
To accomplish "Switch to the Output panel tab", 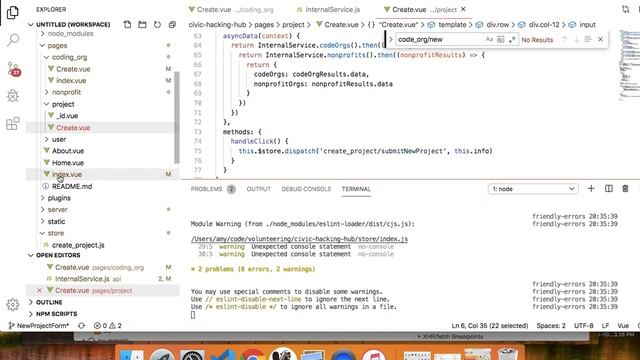I will (258, 189).
